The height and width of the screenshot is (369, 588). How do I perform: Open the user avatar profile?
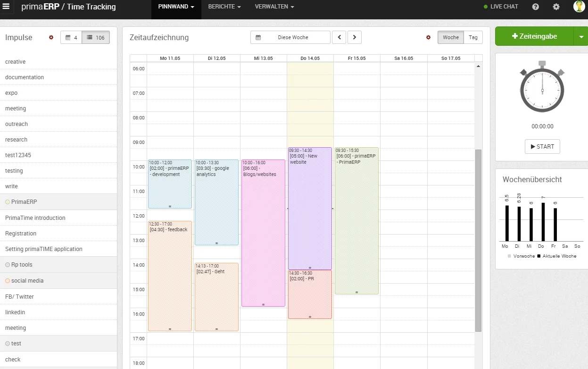point(579,7)
